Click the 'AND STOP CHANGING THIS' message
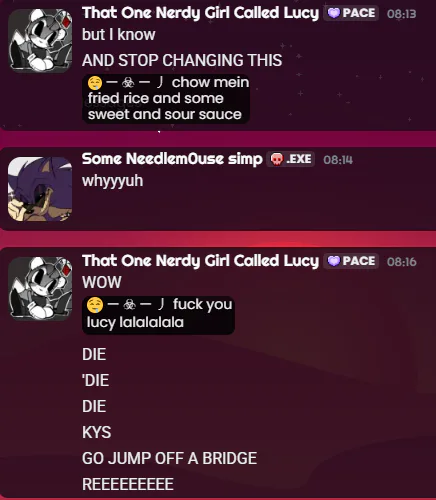Image resolution: width=436 pixels, height=500 pixels. pyautogui.click(x=182, y=60)
